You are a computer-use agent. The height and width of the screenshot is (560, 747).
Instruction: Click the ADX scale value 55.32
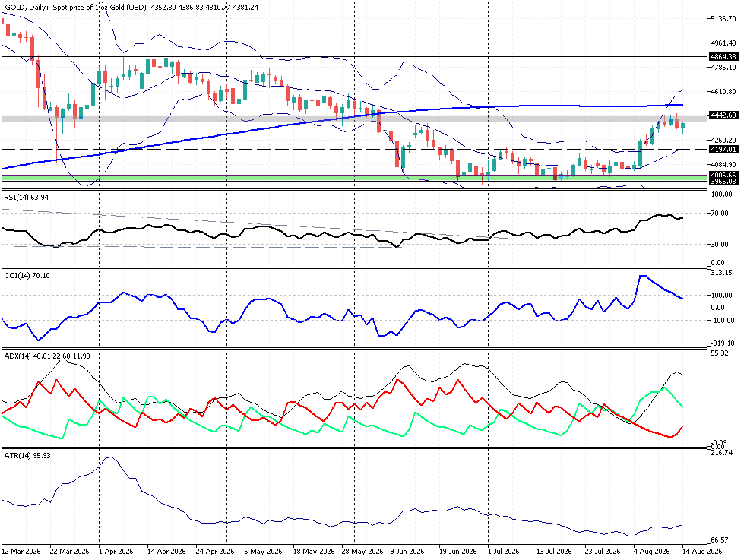point(720,353)
